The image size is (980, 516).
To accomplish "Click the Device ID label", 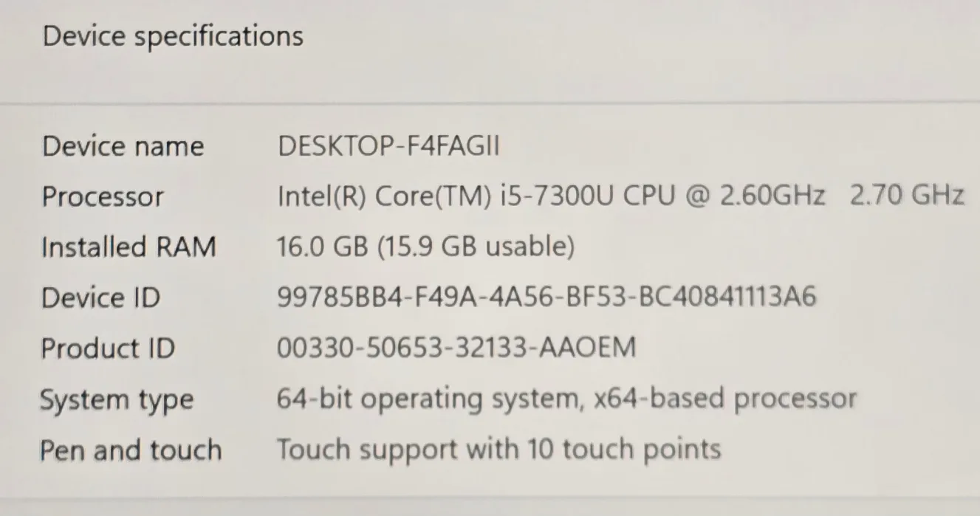I will [x=100, y=297].
